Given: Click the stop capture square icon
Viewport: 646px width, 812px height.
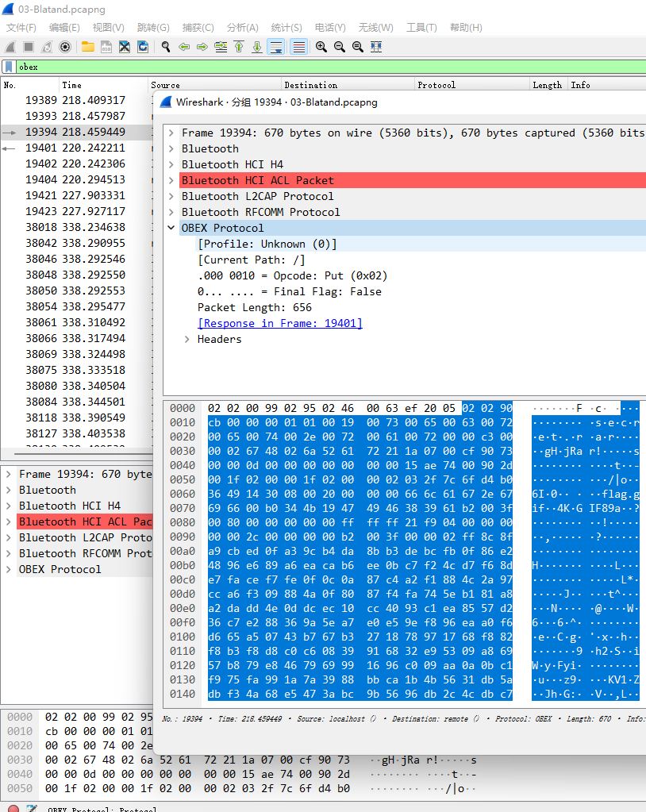Looking at the screenshot, I should (29, 47).
